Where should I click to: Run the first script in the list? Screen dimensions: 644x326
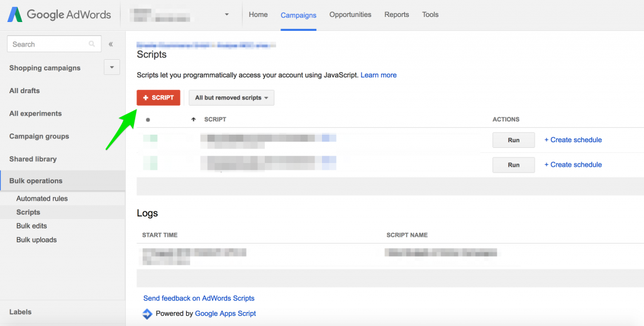513,140
